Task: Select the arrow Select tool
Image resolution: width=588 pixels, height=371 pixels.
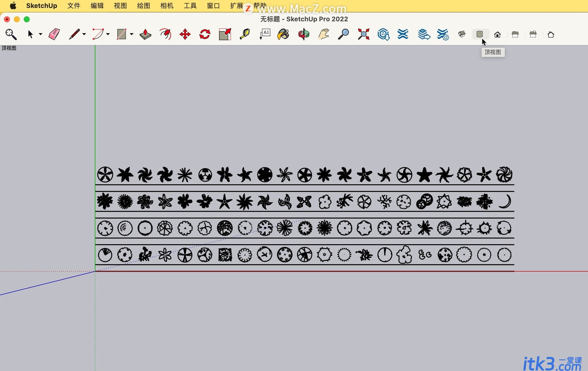Action: (30, 34)
